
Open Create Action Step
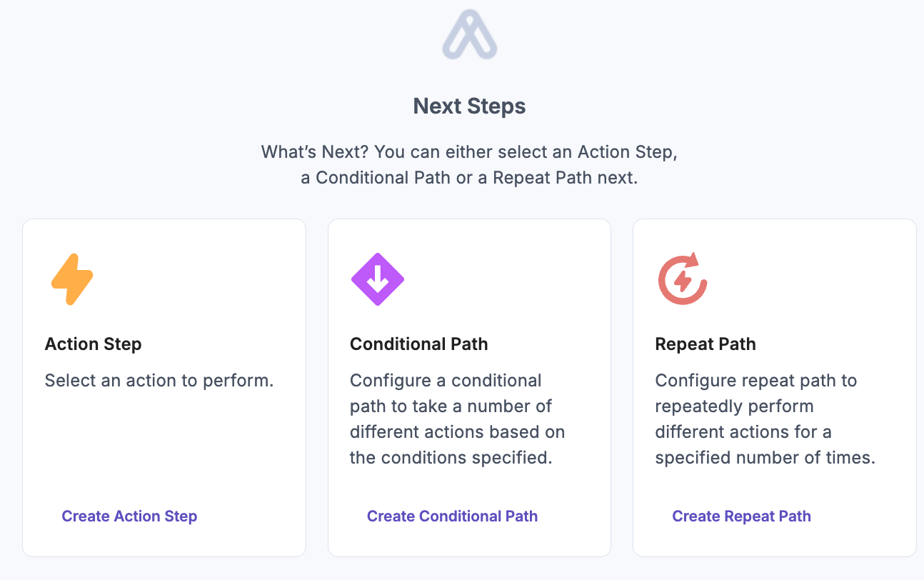pos(129,516)
